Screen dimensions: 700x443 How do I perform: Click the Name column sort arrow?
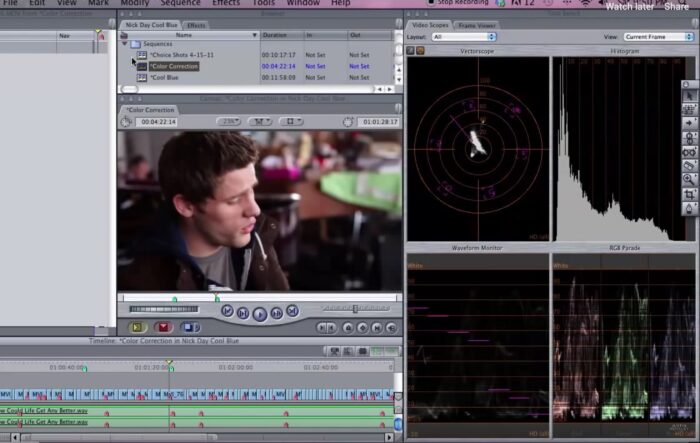tap(255, 35)
